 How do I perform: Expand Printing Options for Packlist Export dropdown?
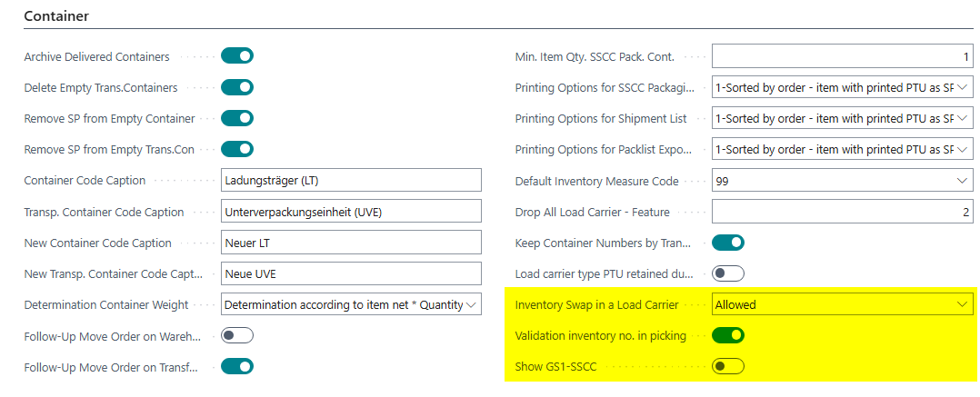(963, 149)
